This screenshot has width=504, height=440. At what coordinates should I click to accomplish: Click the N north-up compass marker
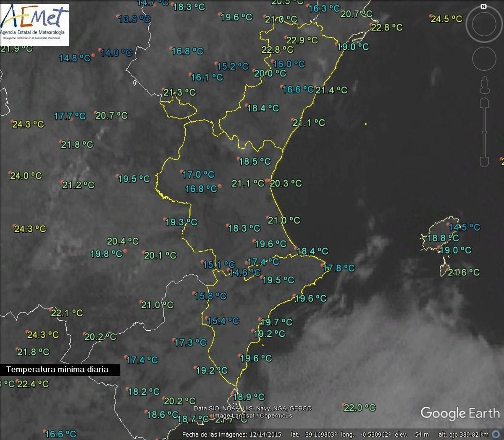tap(483, 7)
